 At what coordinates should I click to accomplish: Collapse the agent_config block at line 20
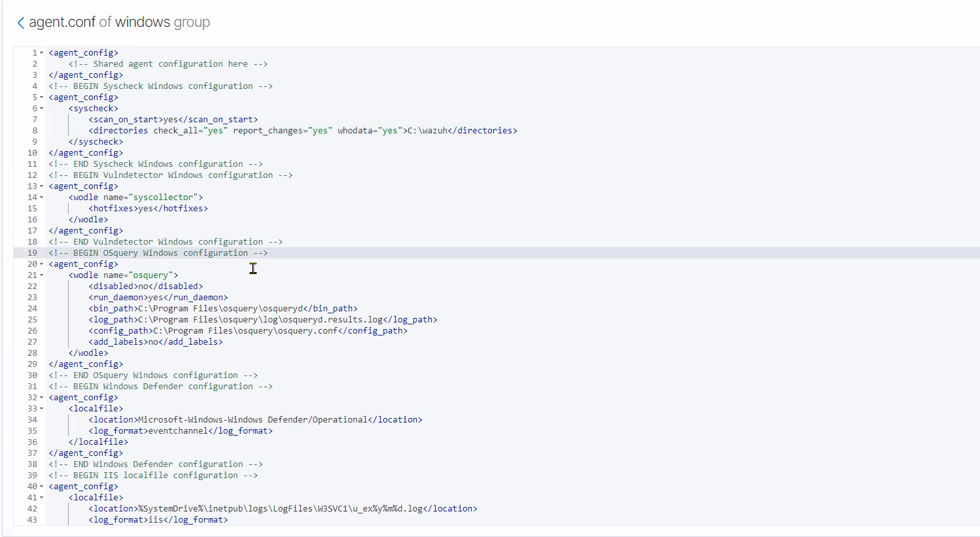[42, 264]
